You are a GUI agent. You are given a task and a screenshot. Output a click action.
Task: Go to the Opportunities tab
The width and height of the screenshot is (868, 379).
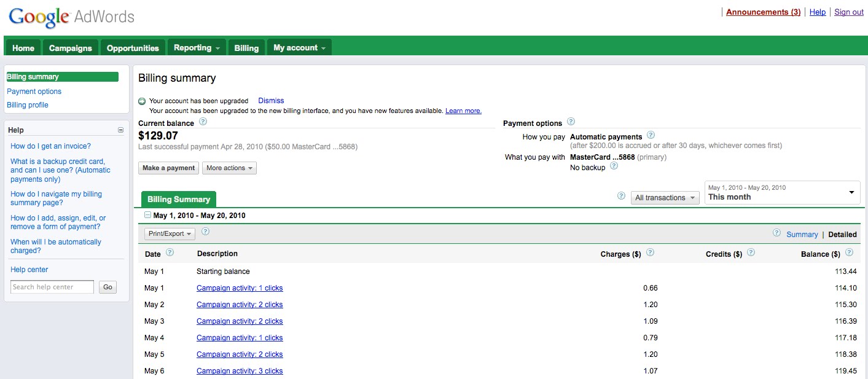click(x=133, y=48)
